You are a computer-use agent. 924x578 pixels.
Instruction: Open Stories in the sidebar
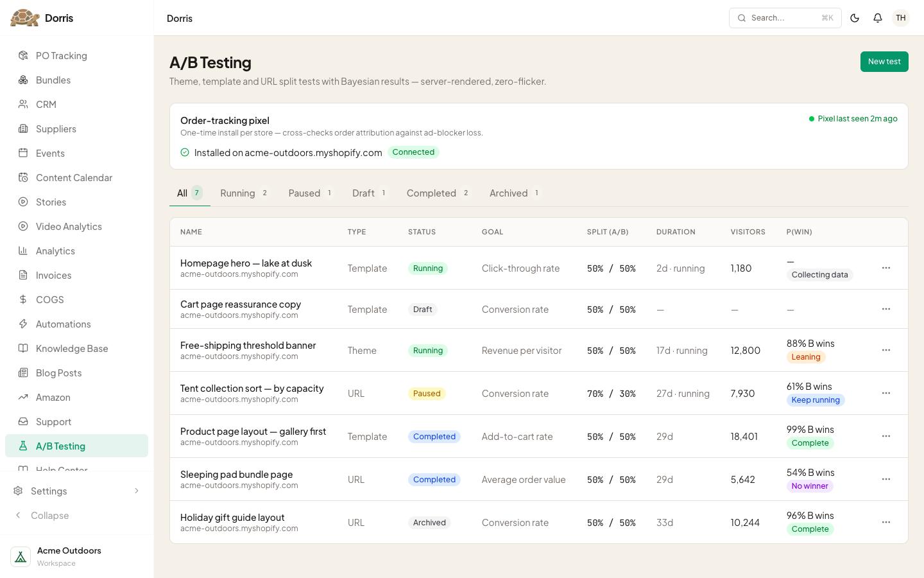coord(76,202)
